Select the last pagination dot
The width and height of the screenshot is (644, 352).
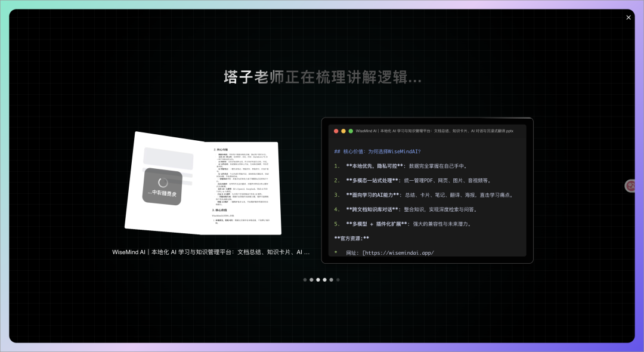point(338,280)
